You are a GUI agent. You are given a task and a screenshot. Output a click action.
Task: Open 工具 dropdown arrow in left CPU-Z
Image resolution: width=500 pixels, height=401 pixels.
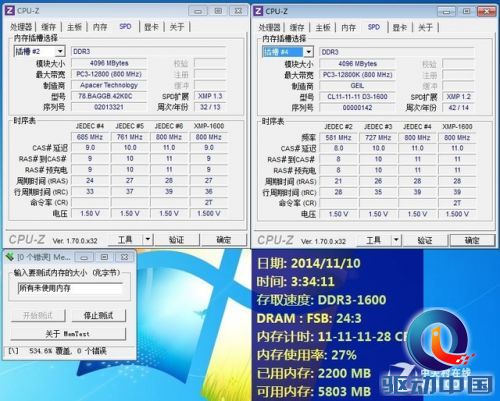pos(148,239)
